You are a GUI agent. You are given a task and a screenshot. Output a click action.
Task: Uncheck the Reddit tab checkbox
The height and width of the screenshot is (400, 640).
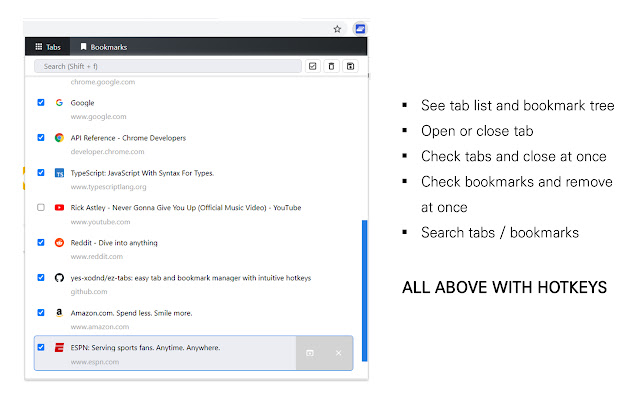41,242
